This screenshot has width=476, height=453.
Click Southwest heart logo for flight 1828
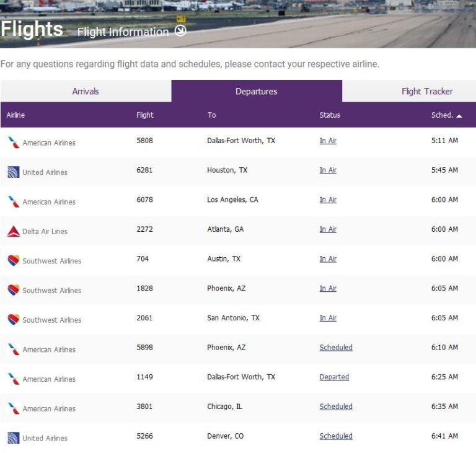[x=14, y=290]
